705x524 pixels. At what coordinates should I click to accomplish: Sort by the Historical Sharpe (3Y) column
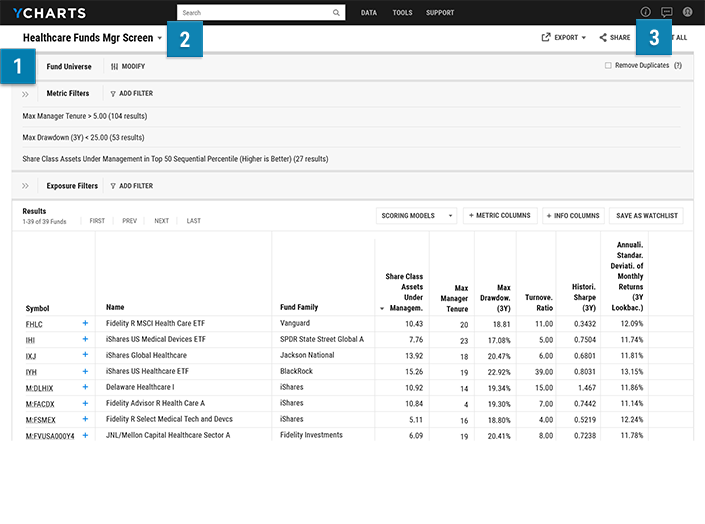(584, 297)
